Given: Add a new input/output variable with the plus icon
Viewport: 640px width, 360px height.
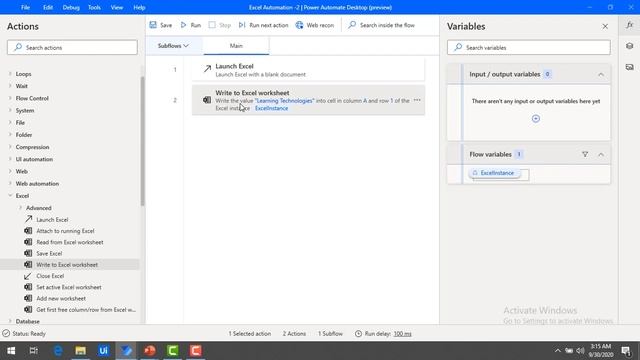Looking at the screenshot, I should point(536,118).
